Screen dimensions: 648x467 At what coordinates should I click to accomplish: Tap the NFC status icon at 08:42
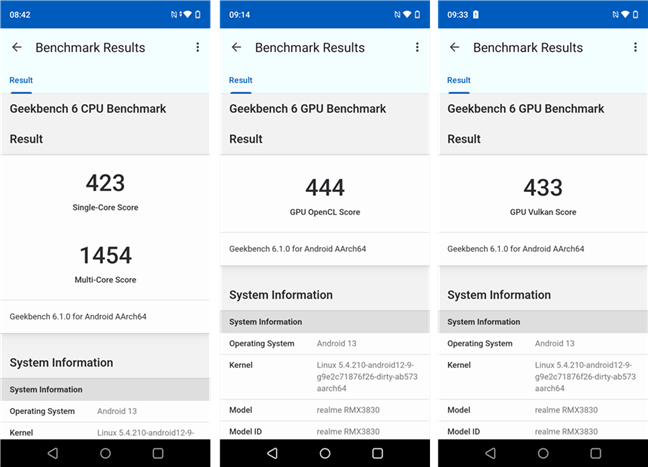click(x=174, y=14)
